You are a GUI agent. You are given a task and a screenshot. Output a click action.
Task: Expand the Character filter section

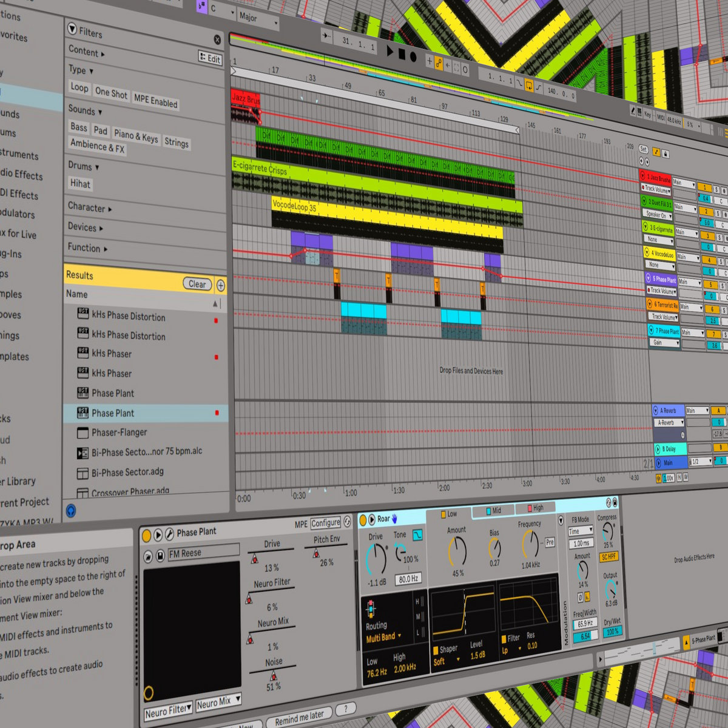coord(89,207)
